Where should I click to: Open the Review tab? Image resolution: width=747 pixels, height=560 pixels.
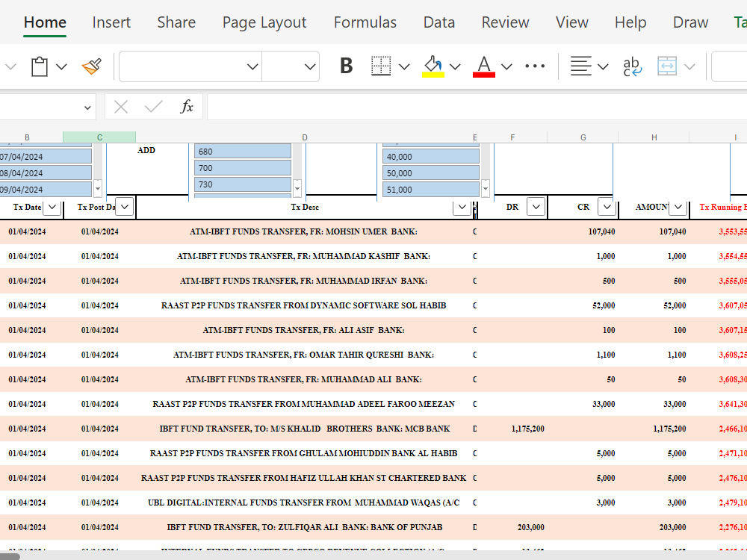coord(505,22)
